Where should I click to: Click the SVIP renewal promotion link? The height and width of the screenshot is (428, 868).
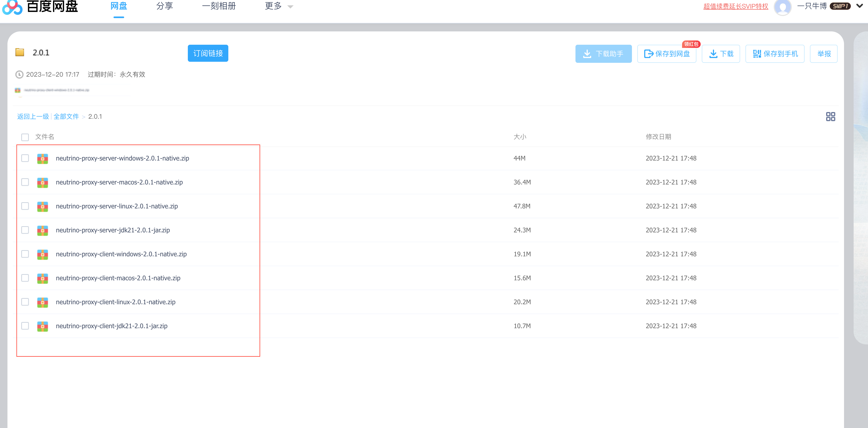[736, 6]
